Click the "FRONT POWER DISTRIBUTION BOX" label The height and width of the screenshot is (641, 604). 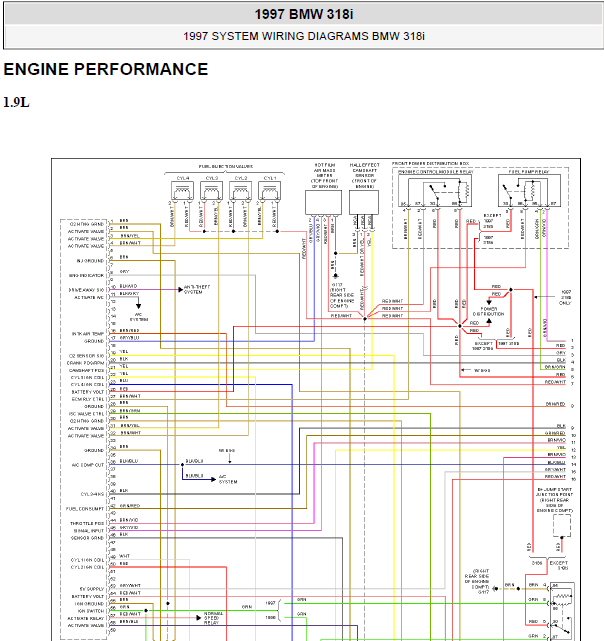pyautogui.click(x=430, y=164)
